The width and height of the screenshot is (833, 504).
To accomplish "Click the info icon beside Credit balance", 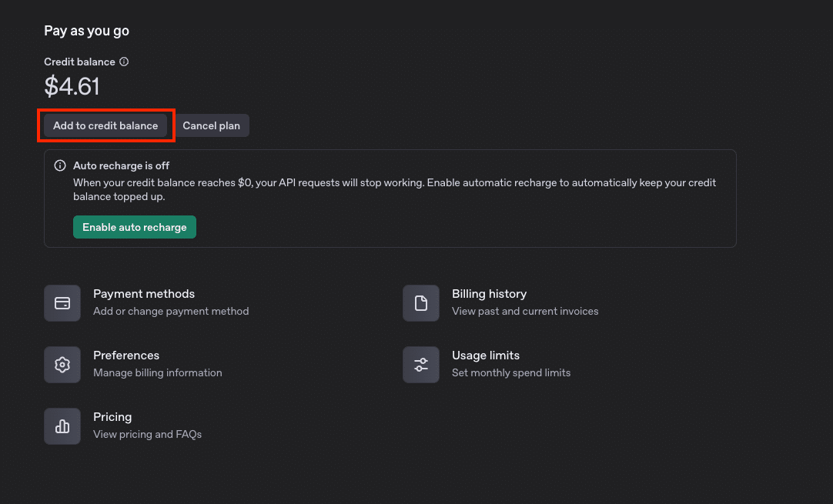I will (x=124, y=62).
